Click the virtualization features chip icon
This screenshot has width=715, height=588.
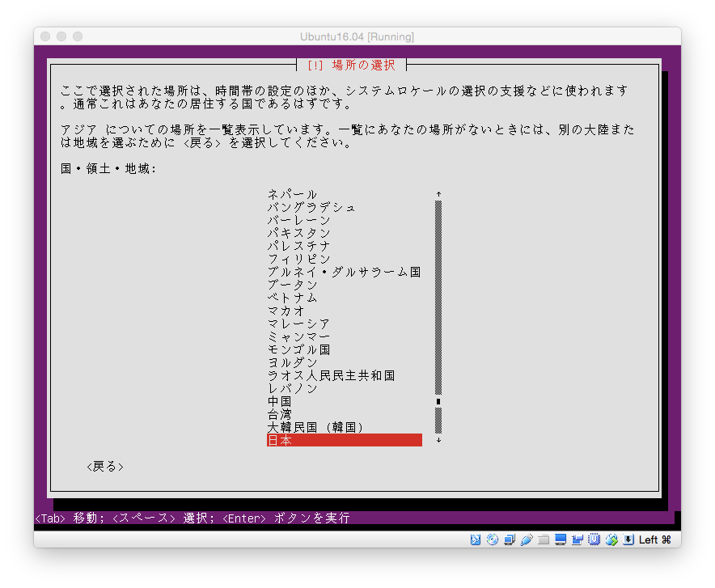tap(594, 539)
